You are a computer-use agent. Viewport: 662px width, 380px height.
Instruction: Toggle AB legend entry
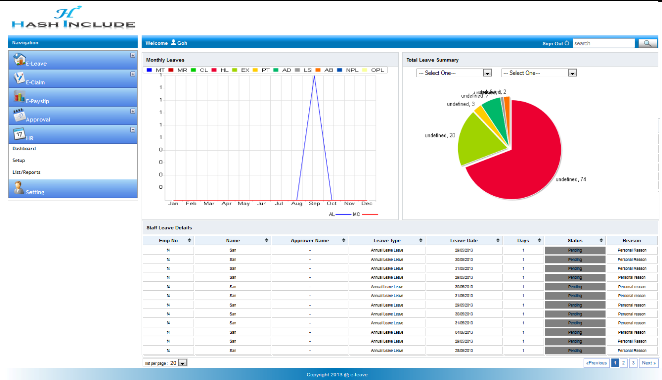coord(324,70)
